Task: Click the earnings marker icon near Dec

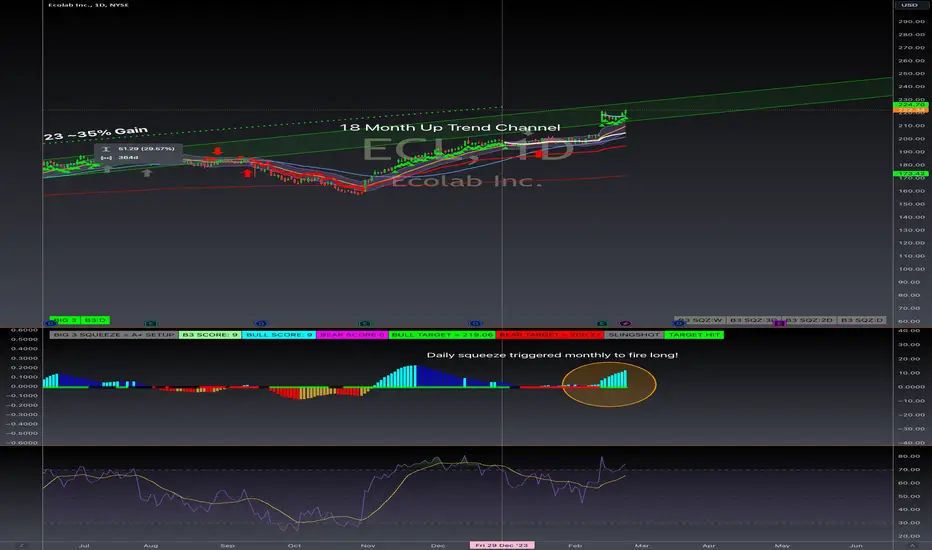Action: 475,323
